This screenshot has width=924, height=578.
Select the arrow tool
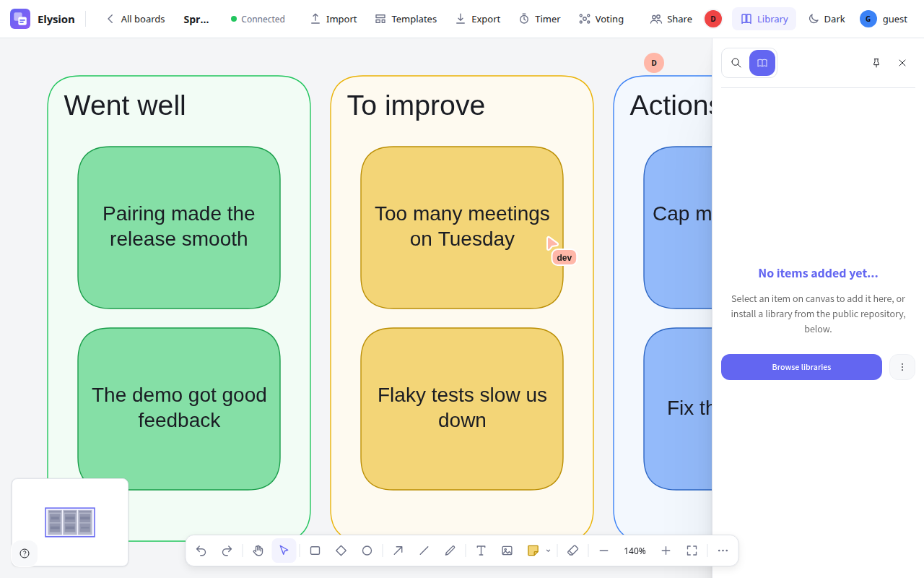point(398,551)
